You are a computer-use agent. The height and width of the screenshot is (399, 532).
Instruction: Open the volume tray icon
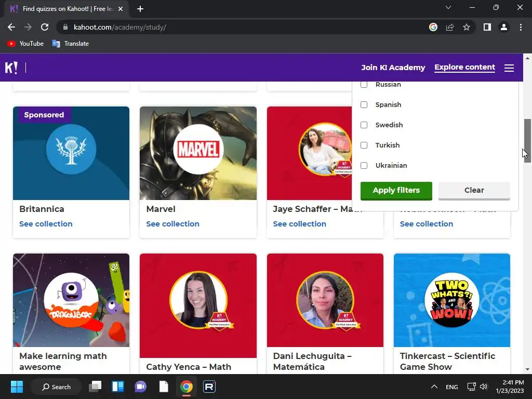pyautogui.click(x=484, y=387)
